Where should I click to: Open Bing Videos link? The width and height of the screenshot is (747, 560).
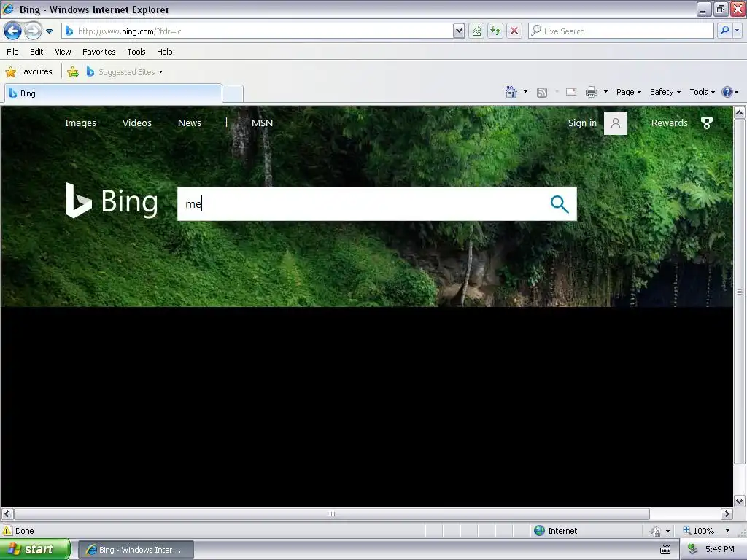pyautogui.click(x=137, y=122)
